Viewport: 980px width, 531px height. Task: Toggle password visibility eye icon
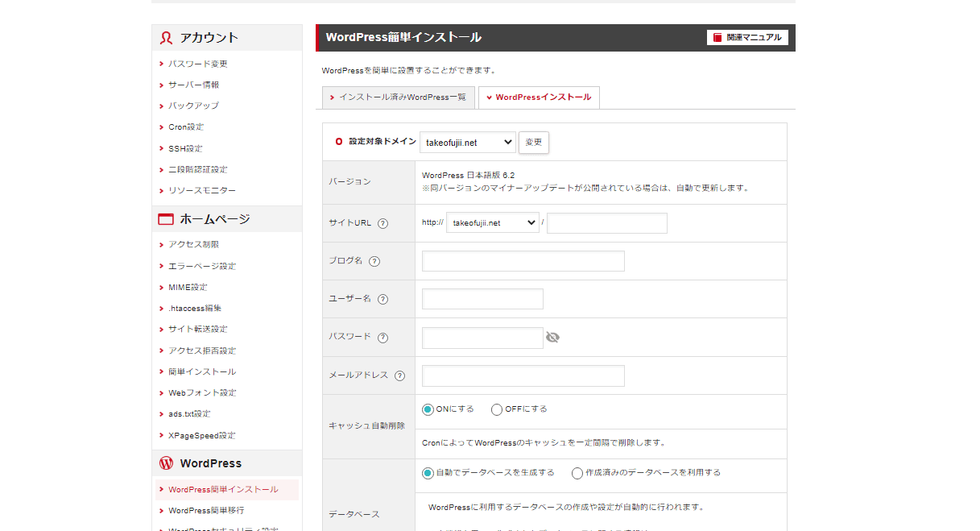tap(552, 338)
